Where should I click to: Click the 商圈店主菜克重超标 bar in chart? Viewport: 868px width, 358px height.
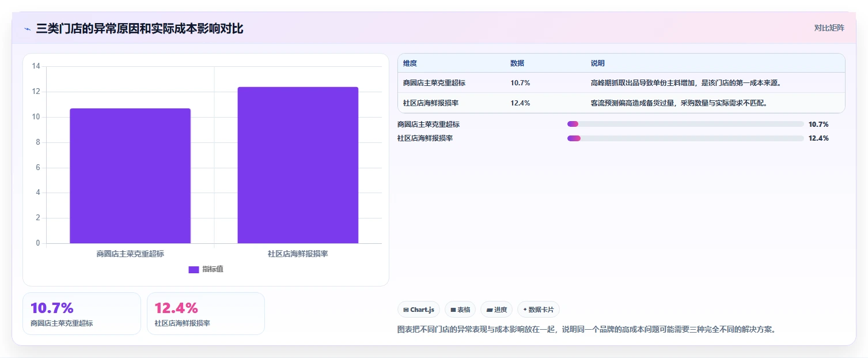[x=130, y=176]
